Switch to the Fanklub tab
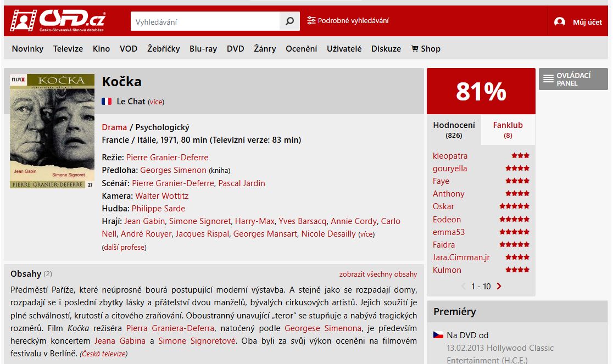Viewport: 613px width, 364px height. coord(508,130)
